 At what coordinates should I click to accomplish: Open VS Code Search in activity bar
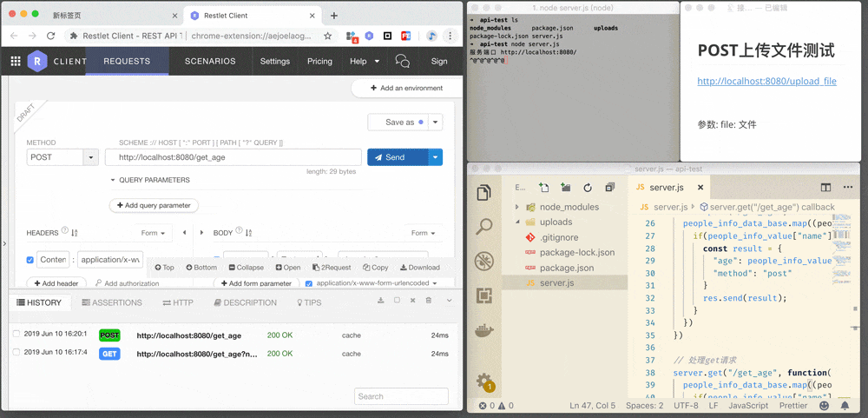pos(484,226)
